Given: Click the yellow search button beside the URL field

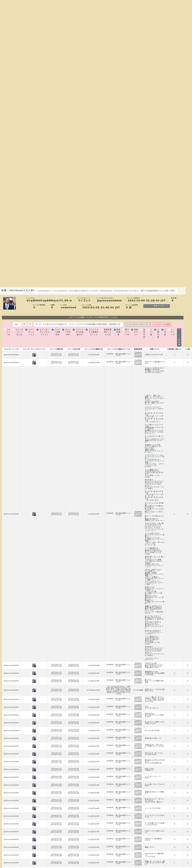Looking at the screenshot, I should (x=181, y=290).
